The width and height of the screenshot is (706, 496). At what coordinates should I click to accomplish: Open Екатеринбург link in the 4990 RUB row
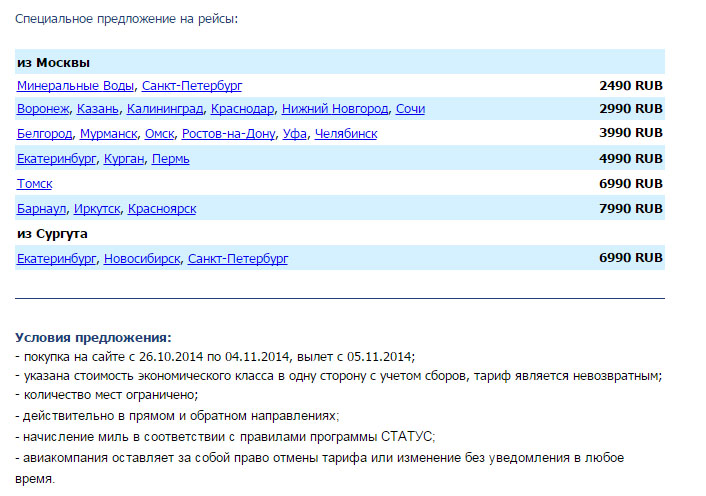tap(56, 159)
